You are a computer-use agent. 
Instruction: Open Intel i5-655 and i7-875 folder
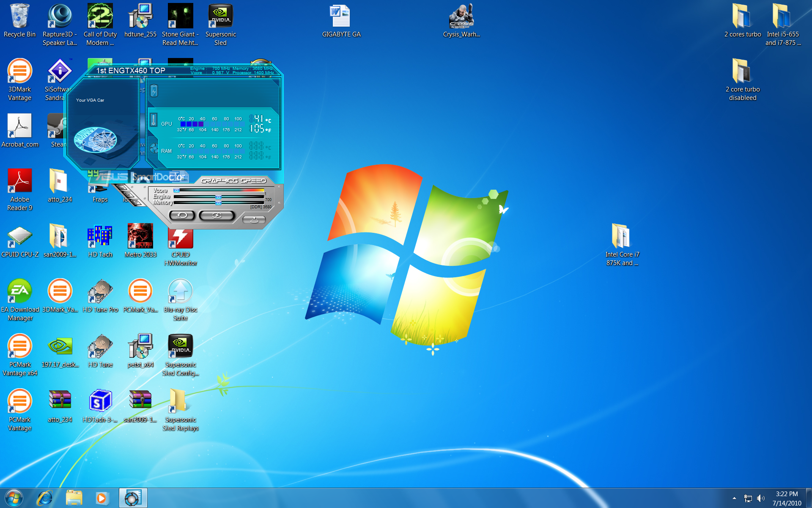point(783,24)
